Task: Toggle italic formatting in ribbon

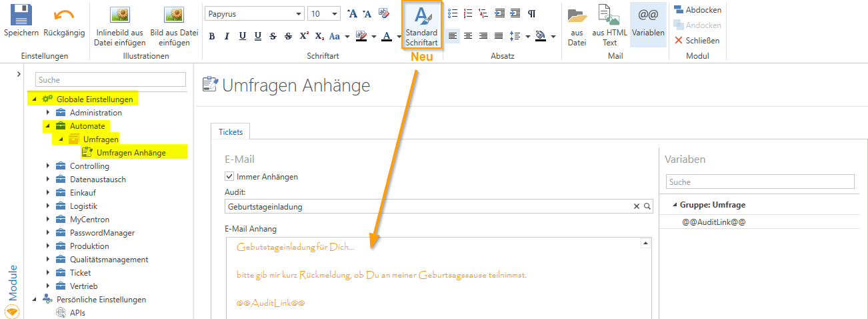Action: coord(227,36)
